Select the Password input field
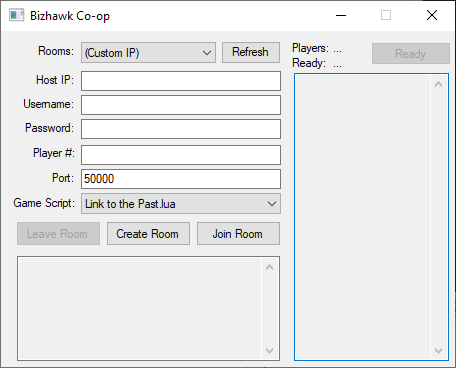 click(x=181, y=129)
